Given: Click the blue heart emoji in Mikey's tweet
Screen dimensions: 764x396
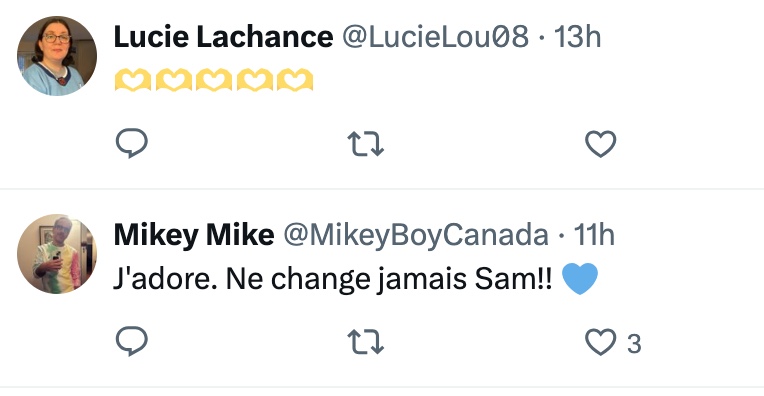Looking at the screenshot, I should coord(580,279).
